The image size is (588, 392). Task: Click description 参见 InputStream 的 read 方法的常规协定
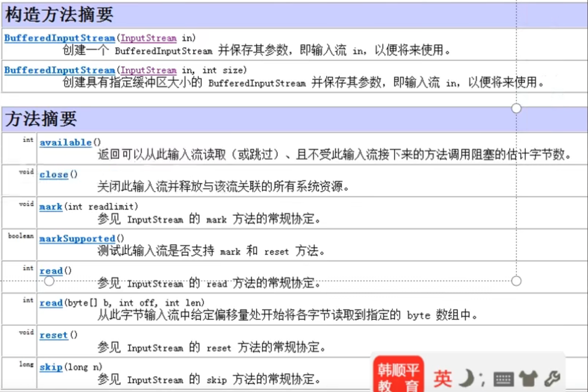[x=209, y=283]
